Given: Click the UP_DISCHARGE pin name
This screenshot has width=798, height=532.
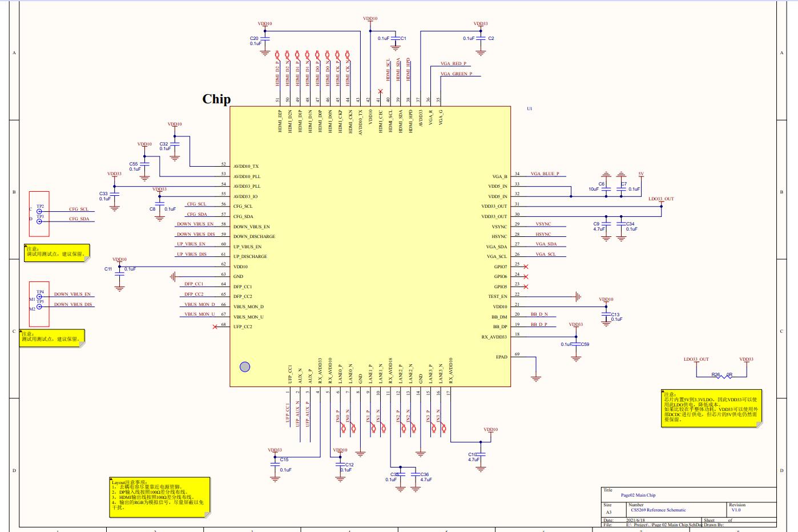Looking at the screenshot, I should 250,257.
